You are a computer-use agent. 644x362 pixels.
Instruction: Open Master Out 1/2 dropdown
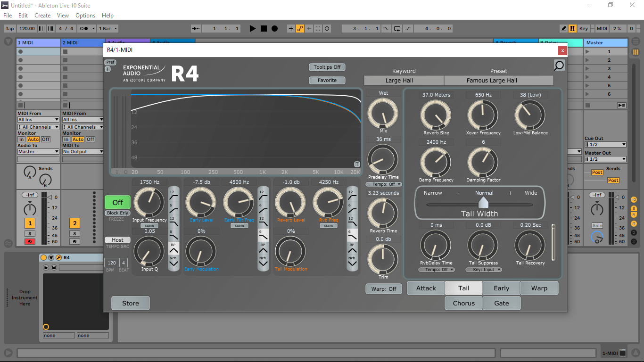[605, 159]
